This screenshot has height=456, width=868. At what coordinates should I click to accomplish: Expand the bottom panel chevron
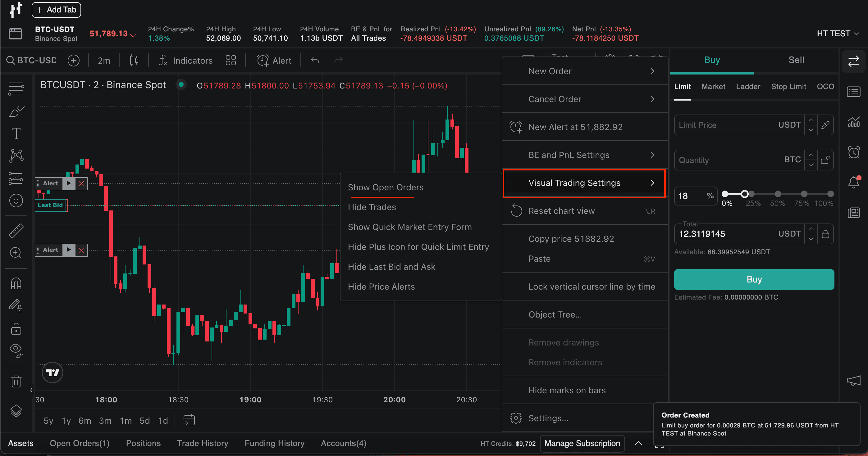tap(638, 443)
